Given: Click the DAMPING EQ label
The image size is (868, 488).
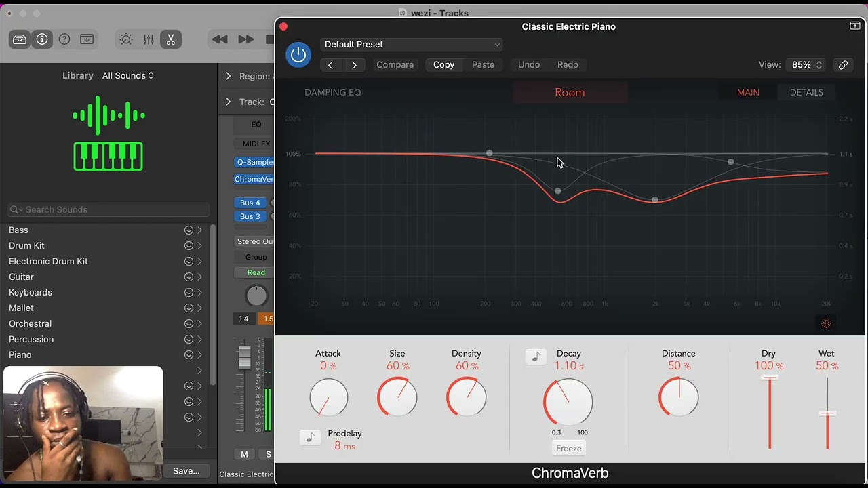Looking at the screenshot, I should pos(333,92).
